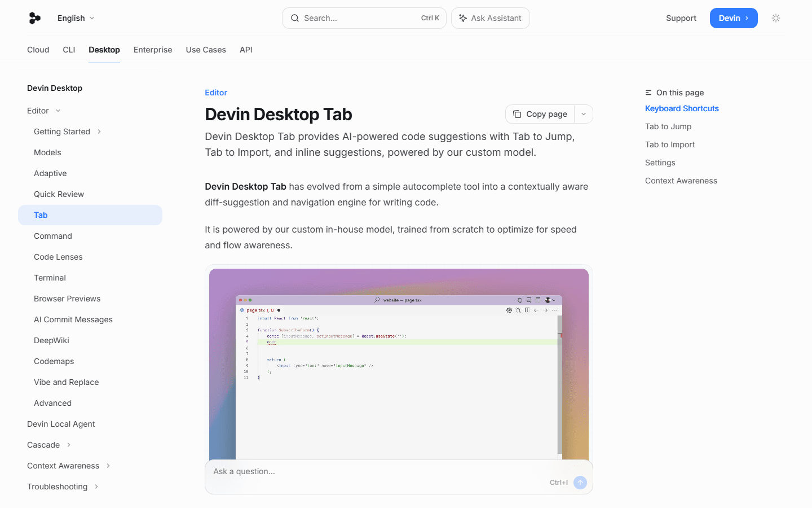Switch to the Cloud tab
This screenshot has width=812, height=508.
38,50
